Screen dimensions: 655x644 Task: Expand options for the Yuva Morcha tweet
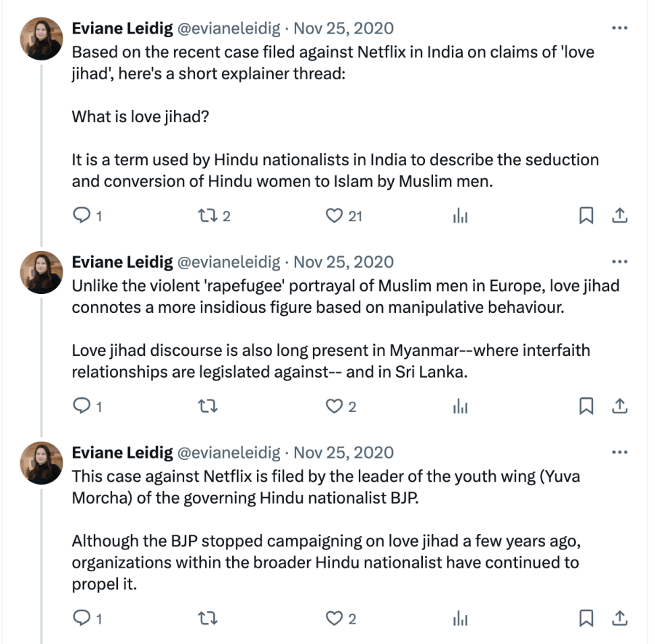(x=619, y=452)
